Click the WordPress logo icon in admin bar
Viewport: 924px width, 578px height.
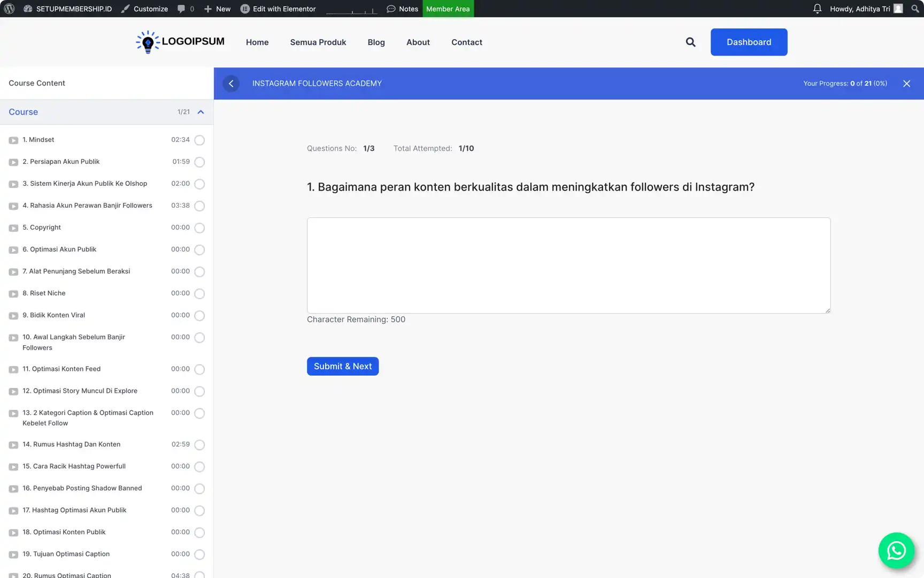9,9
